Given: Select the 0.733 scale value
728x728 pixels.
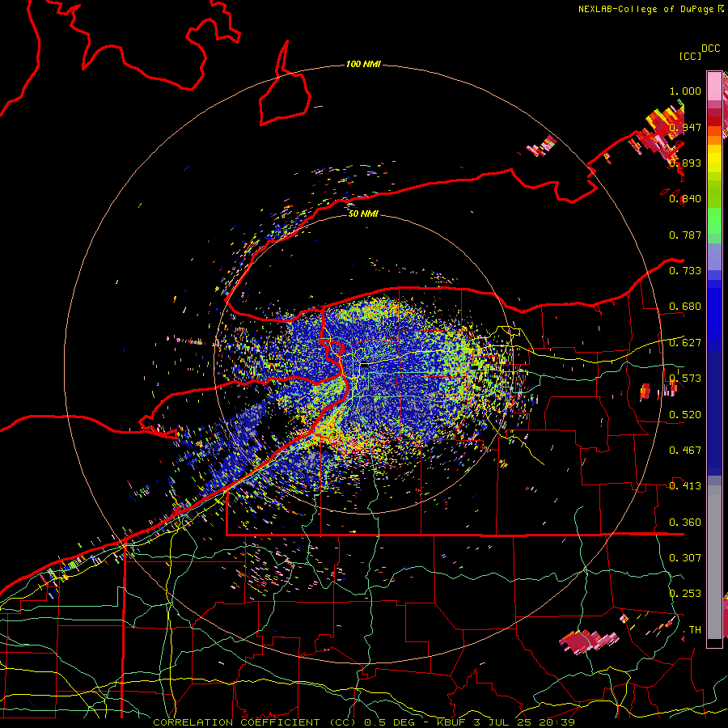Looking at the screenshot, I should click(x=685, y=271).
